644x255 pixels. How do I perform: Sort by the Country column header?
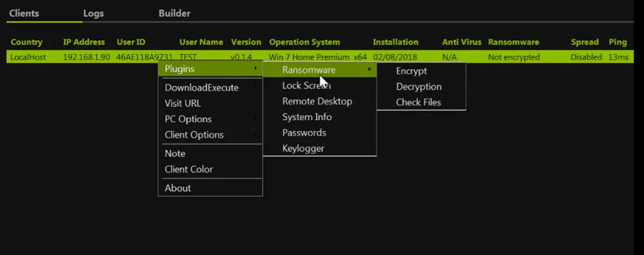(x=26, y=42)
